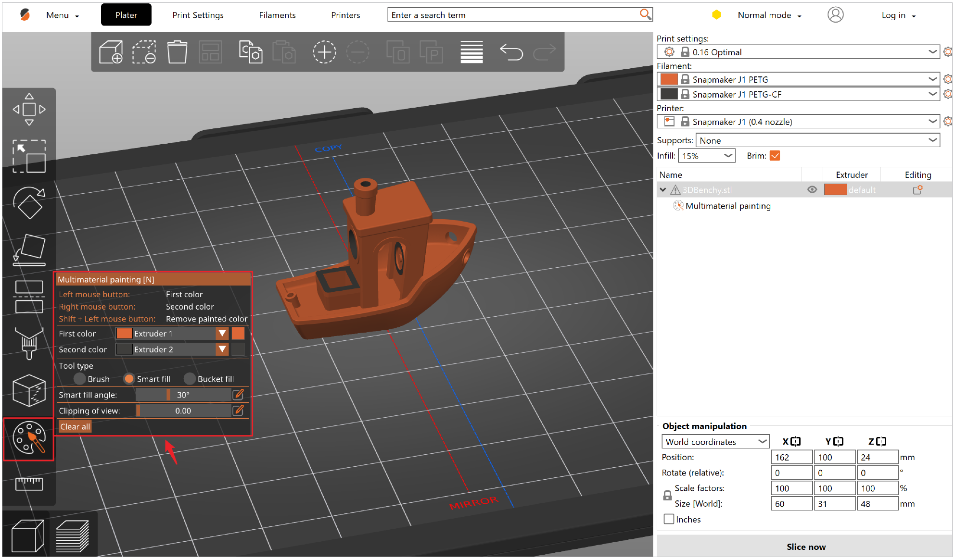The image size is (955, 560).
Task: Switch to 3D editor view cube
Action: click(x=28, y=535)
